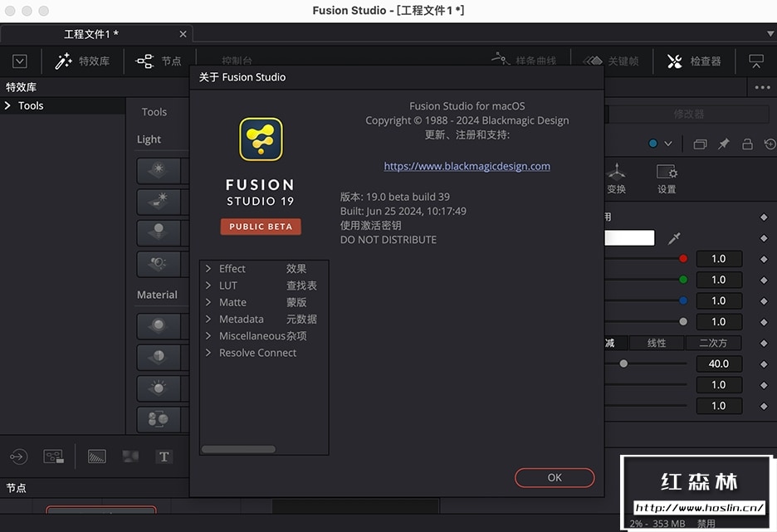Open the layout dropdown at toolbar left
Screen dimensions: 777x532
[x=20, y=61]
